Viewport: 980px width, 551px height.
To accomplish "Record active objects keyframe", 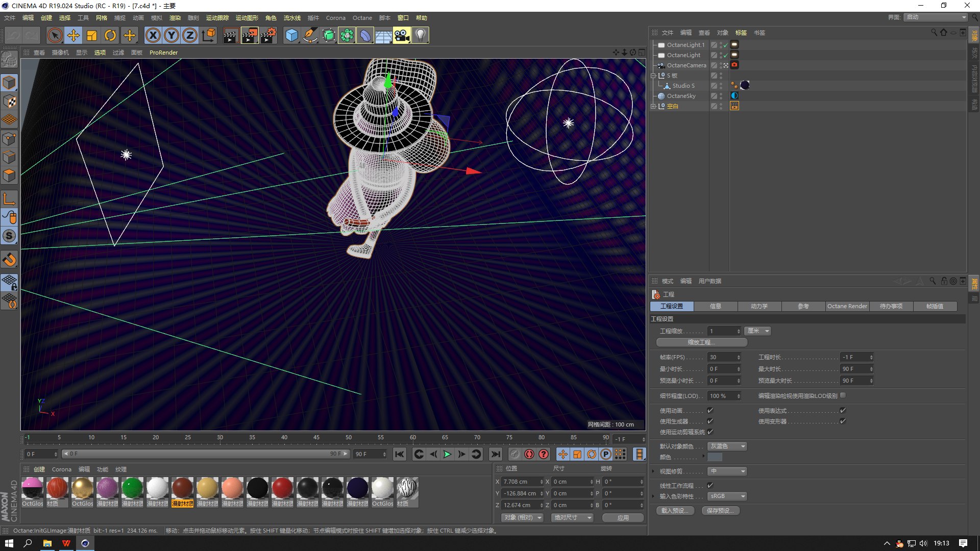I will pyautogui.click(x=529, y=454).
